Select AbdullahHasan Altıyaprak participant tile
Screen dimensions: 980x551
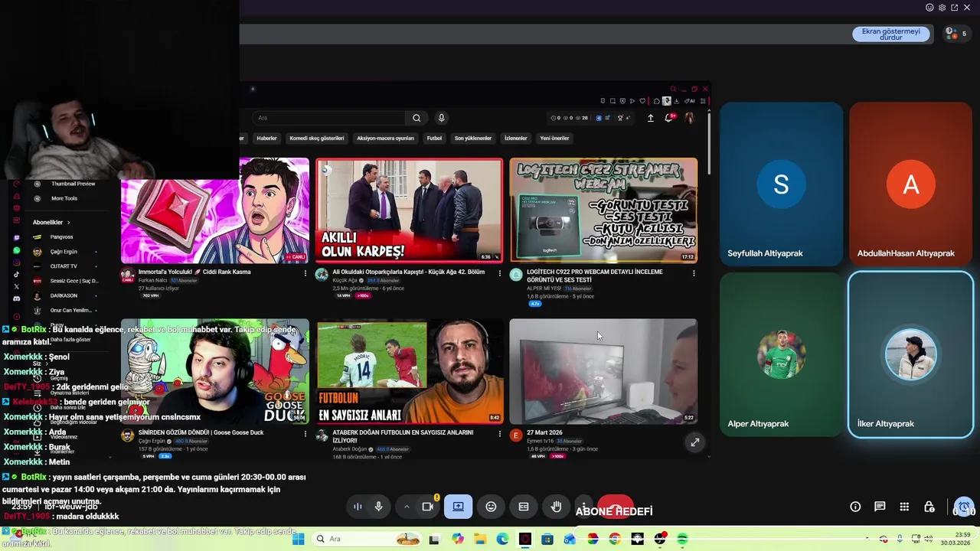[x=910, y=184]
